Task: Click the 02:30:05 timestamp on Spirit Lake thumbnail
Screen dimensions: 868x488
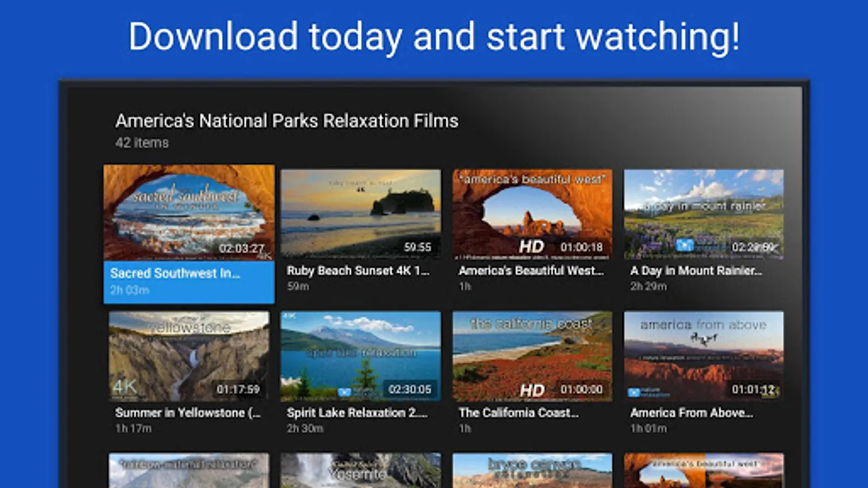Action: click(x=410, y=389)
